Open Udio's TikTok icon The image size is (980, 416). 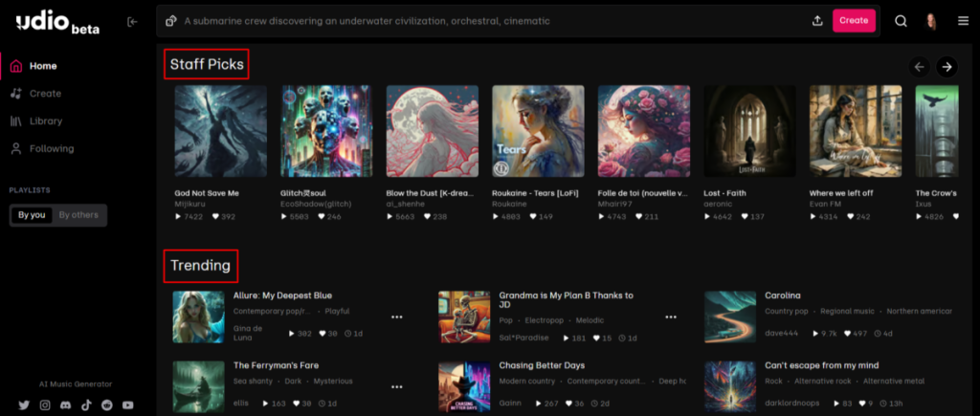pos(86,405)
